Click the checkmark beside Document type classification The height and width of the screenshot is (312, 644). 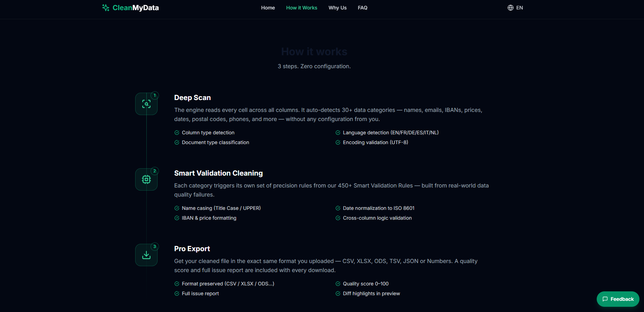tap(177, 142)
